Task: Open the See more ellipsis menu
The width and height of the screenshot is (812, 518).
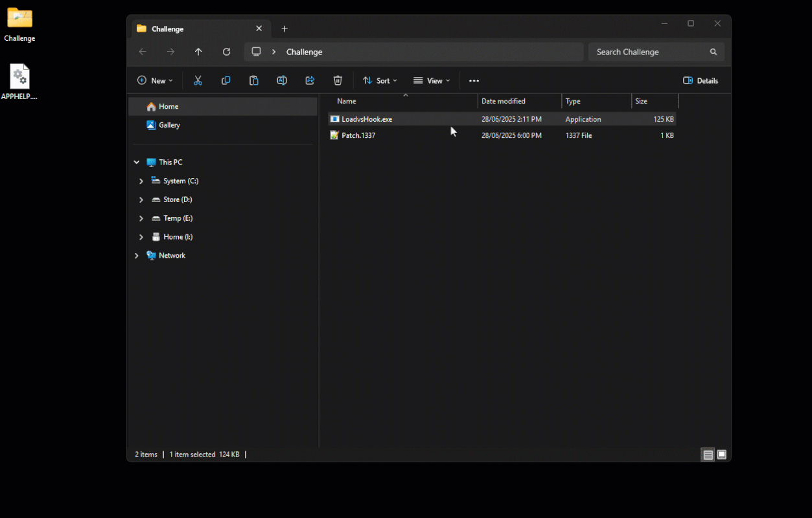Action: [x=474, y=81]
